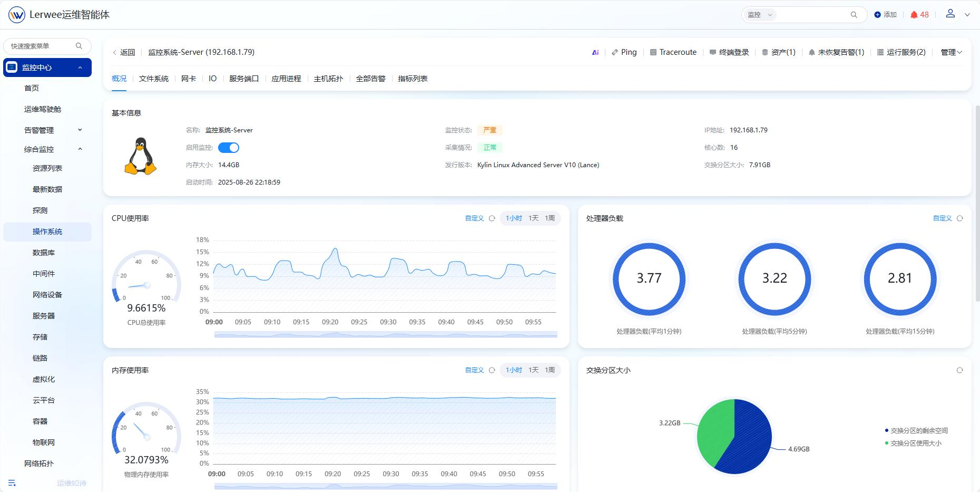Image resolution: width=980 pixels, height=492 pixels.
Task: Open the 服务端口 tab
Action: (x=244, y=79)
